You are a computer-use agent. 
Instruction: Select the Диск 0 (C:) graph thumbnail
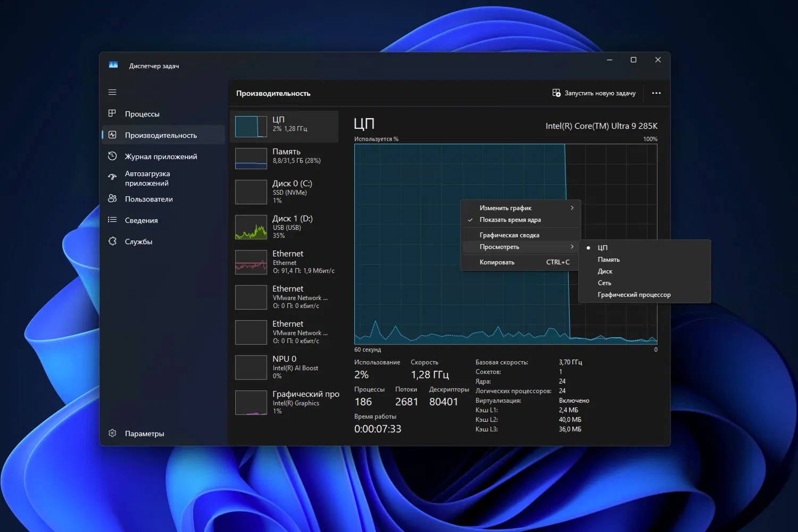coord(251,192)
